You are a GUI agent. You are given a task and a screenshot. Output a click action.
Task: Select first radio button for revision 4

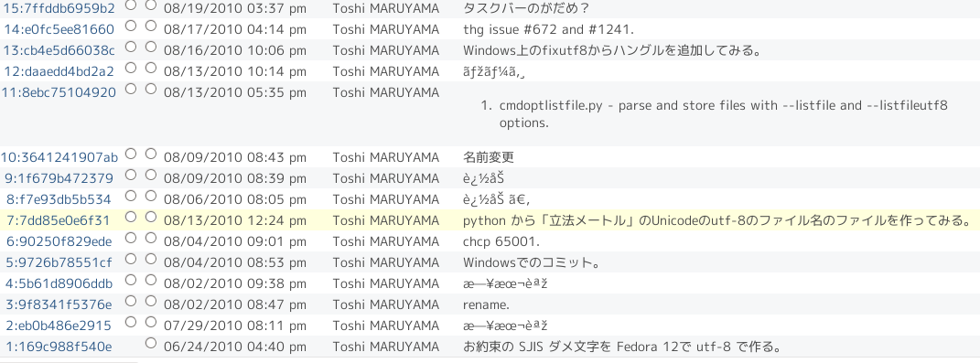(x=131, y=280)
